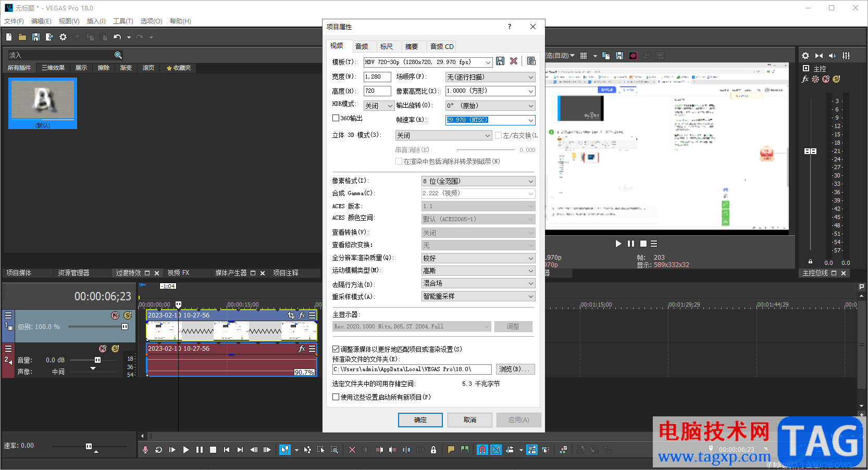Uncheck 调整源媒体以更好地匹配项目 checkbox
Viewport: 868px width, 470px height.
[x=336, y=349]
